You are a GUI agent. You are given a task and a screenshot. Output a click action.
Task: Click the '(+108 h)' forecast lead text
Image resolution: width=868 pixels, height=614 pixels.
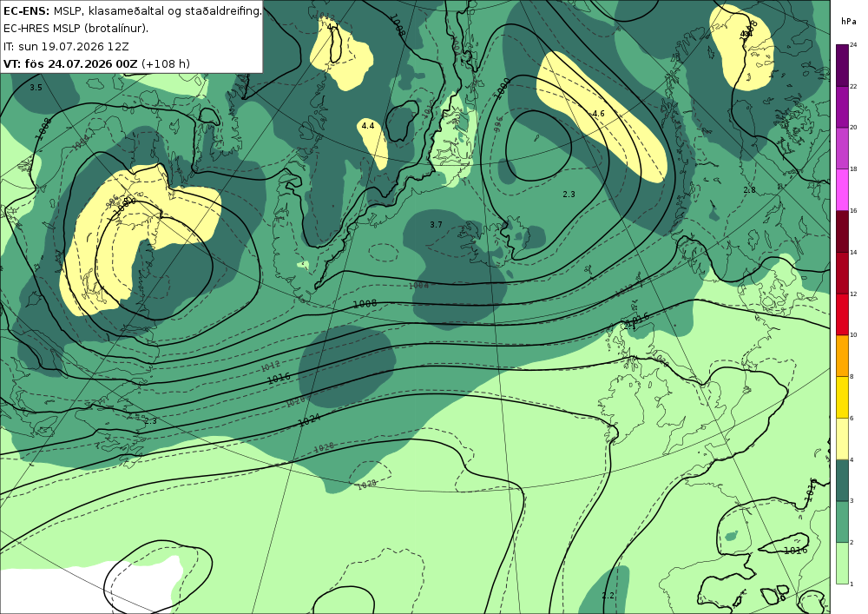coord(166,63)
